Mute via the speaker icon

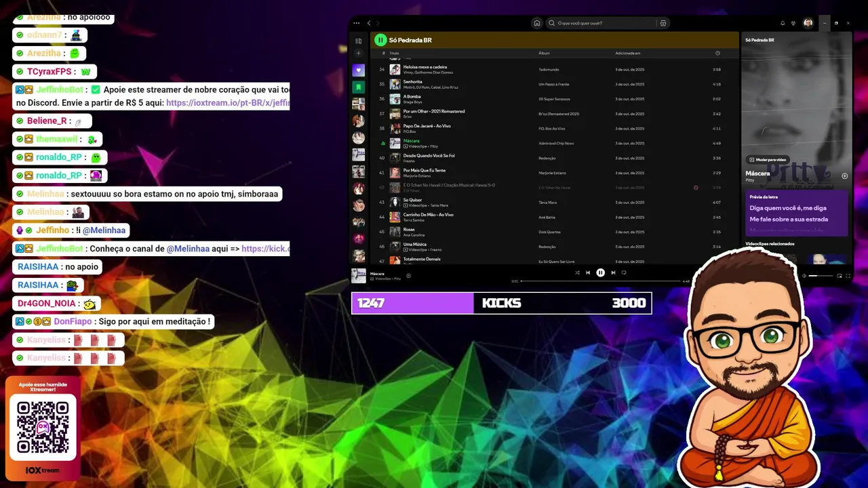coord(804,276)
